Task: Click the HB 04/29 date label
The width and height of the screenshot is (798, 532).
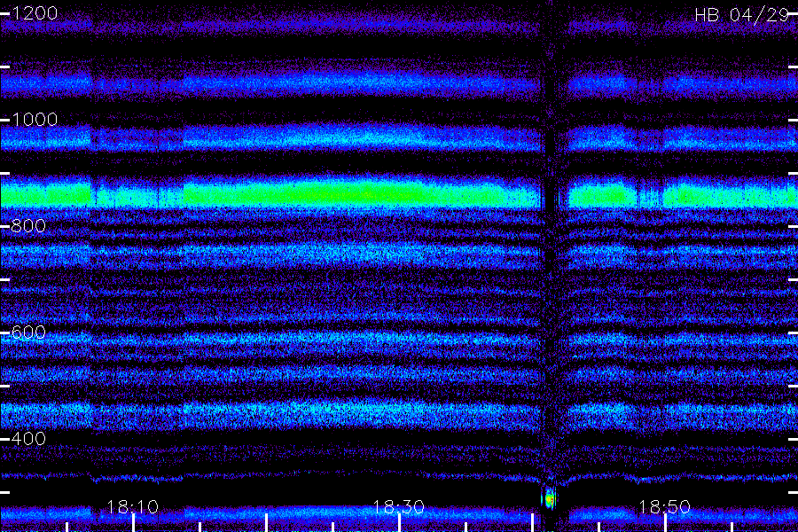Action: coord(742,15)
